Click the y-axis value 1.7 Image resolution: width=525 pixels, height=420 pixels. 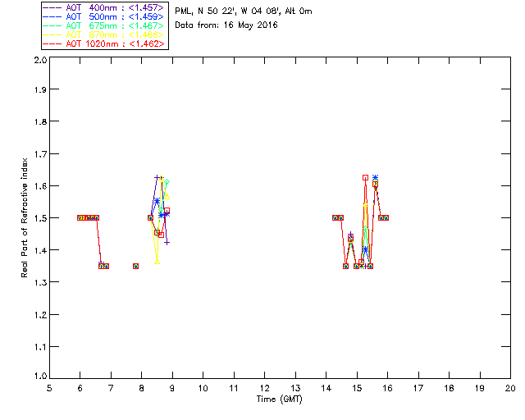(x=40, y=154)
